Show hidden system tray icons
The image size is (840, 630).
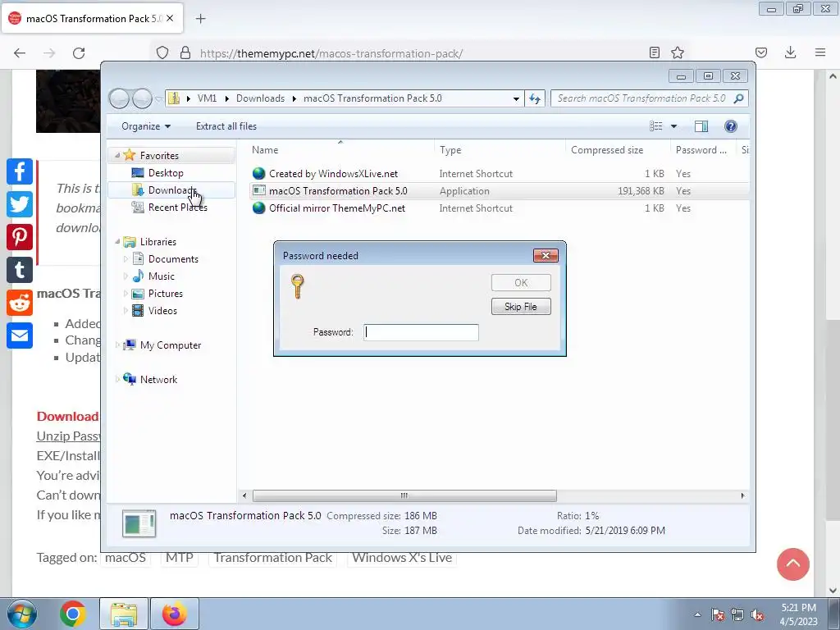coord(697,615)
